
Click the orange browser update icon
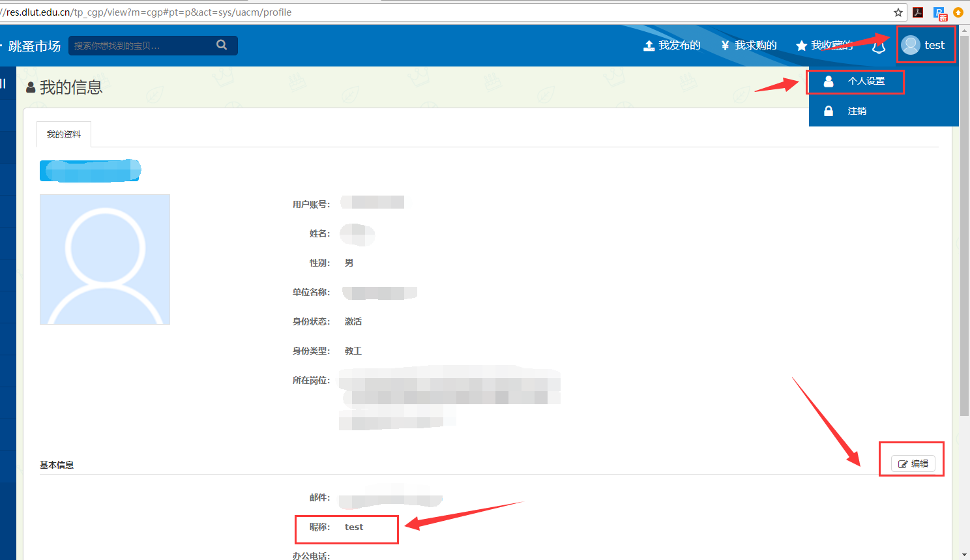pyautogui.click(x=958, y=12)
